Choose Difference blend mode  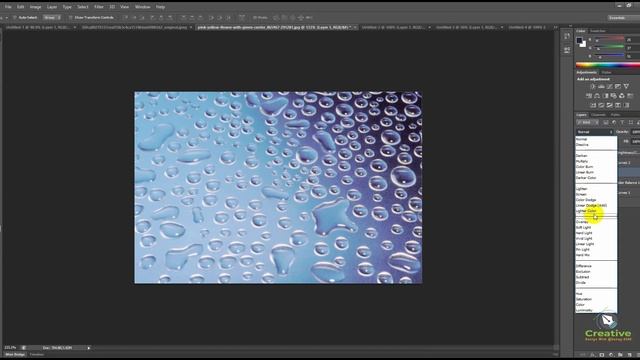(x=596, y=266)
